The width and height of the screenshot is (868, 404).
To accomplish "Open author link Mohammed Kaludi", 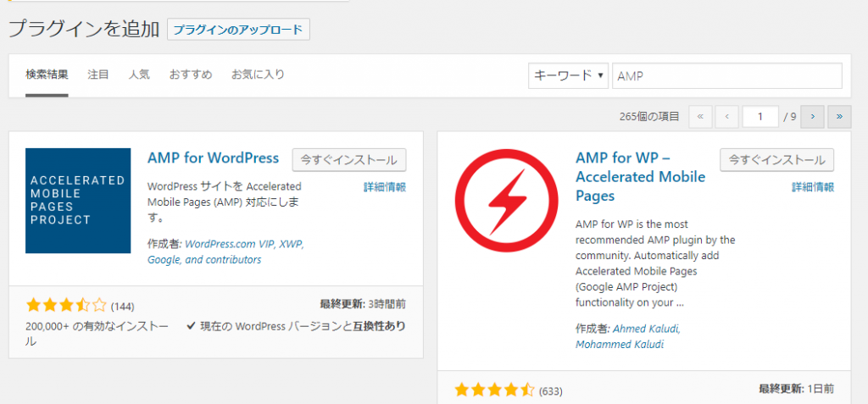I will tap(620, 344).
